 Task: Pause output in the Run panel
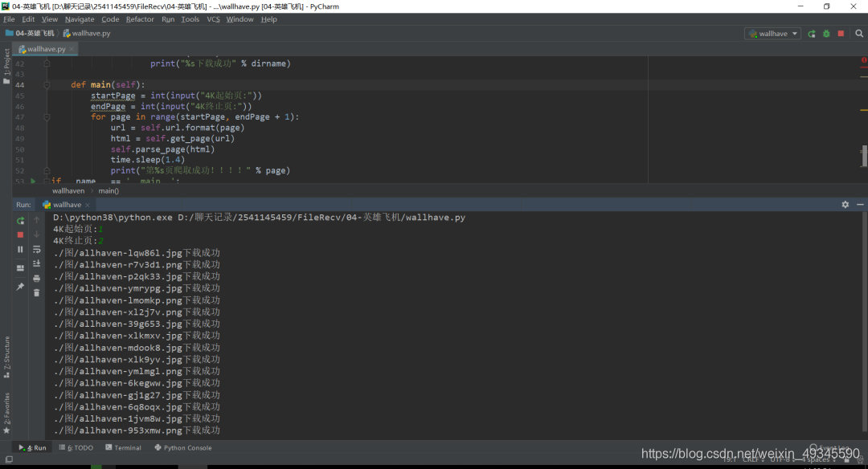point(20,250)
